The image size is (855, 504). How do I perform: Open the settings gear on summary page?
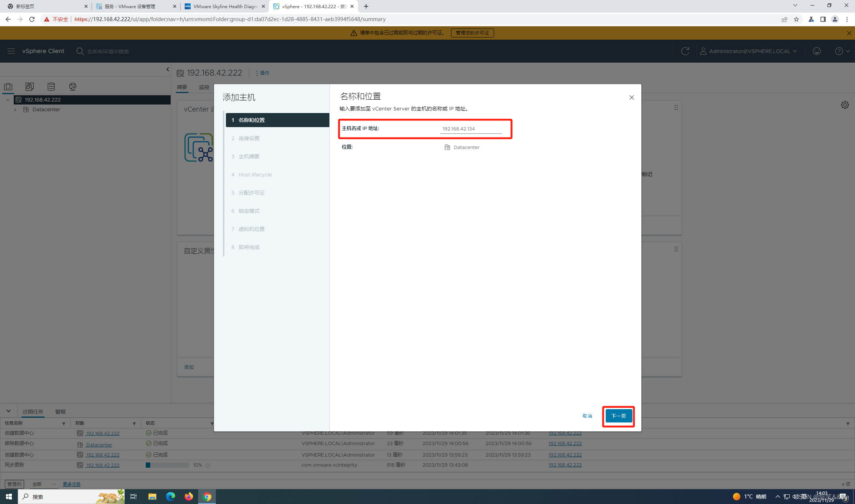(x=845, y=105)
